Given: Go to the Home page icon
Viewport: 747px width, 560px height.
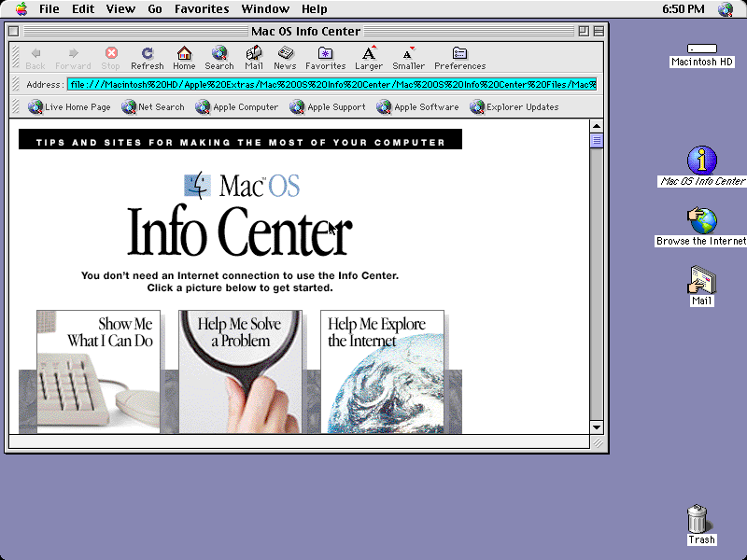Looking at the screenshot, I should tap(184, 58).
